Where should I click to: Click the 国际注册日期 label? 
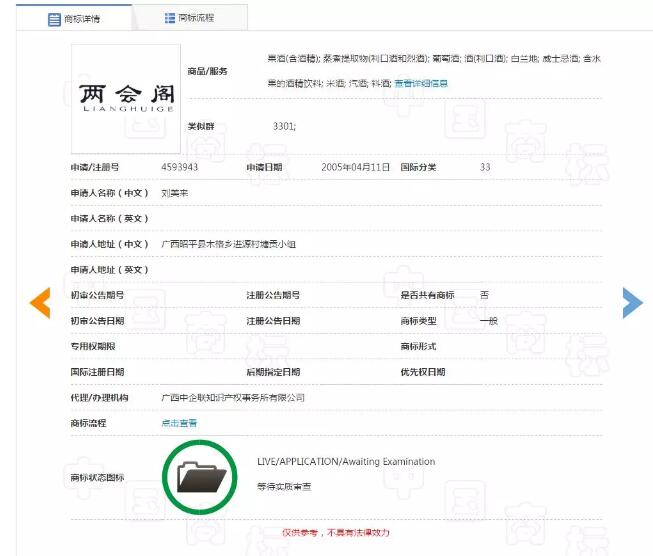[x=97, y=372]
